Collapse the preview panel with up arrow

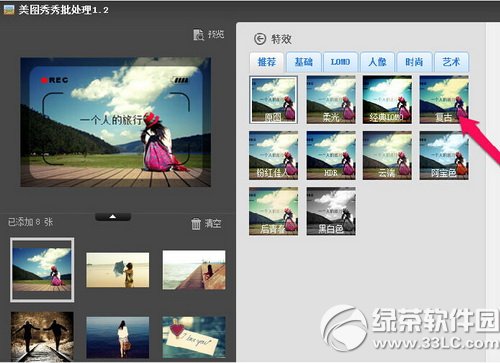[113, 217]
